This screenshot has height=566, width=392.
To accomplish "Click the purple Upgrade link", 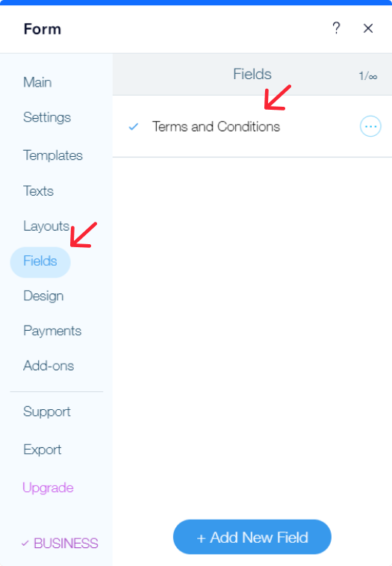I will [x=48, y=488].
